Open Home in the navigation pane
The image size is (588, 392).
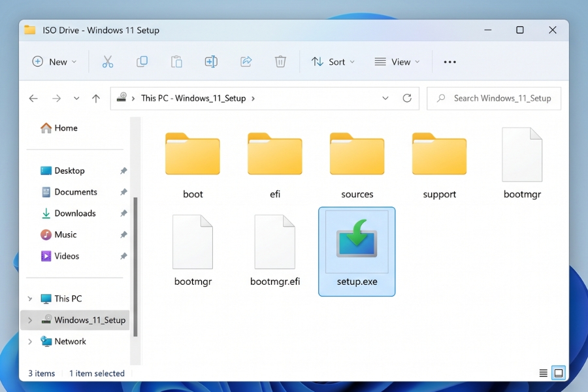[x=59, y=128]
